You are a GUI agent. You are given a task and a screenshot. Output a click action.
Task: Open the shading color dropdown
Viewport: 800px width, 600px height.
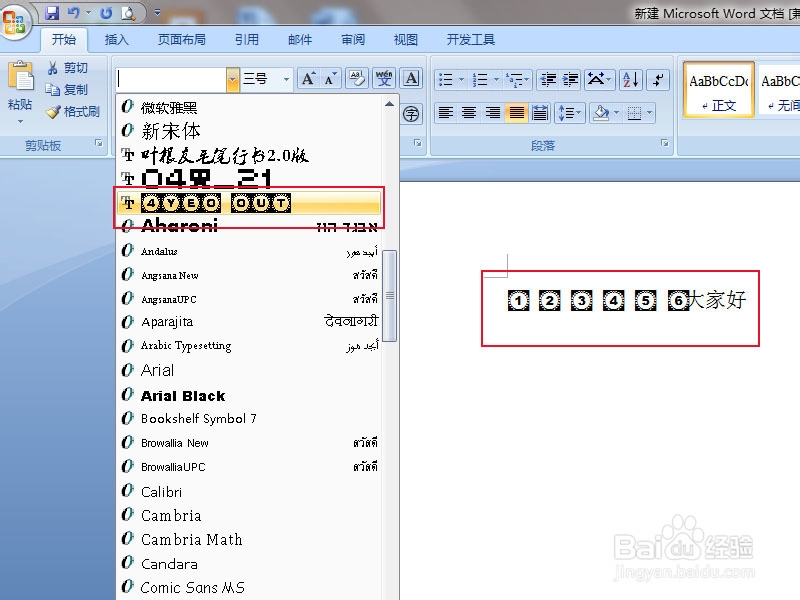point(616,113)
